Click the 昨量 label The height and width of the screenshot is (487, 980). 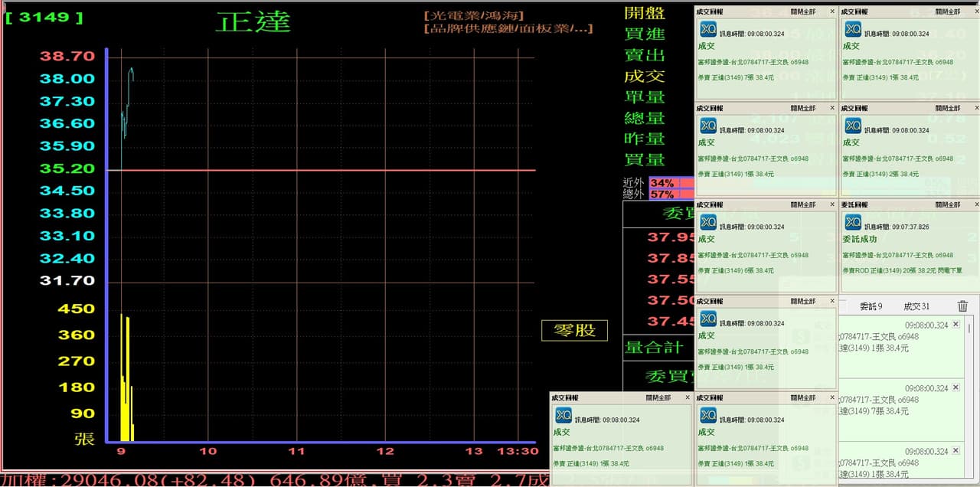click(645, 139)
